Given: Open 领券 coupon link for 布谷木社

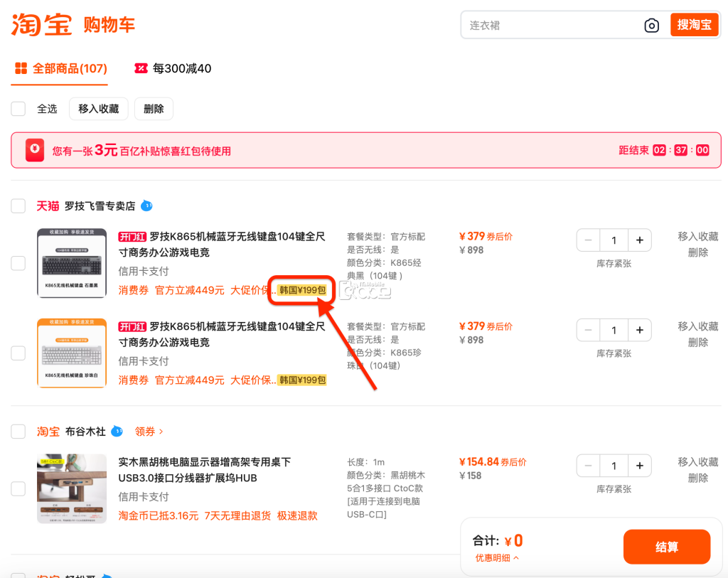Looking at the screenshot, I should (149, 432).
